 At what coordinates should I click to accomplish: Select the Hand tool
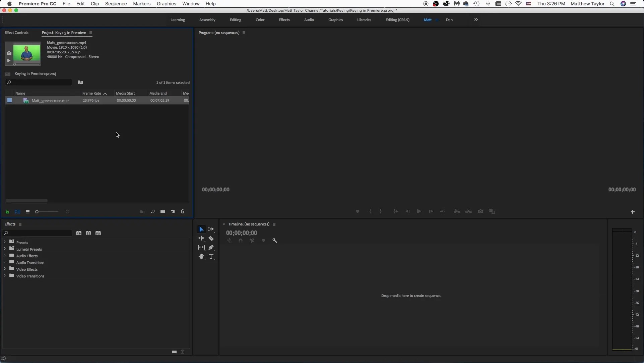tap(201, 256)
